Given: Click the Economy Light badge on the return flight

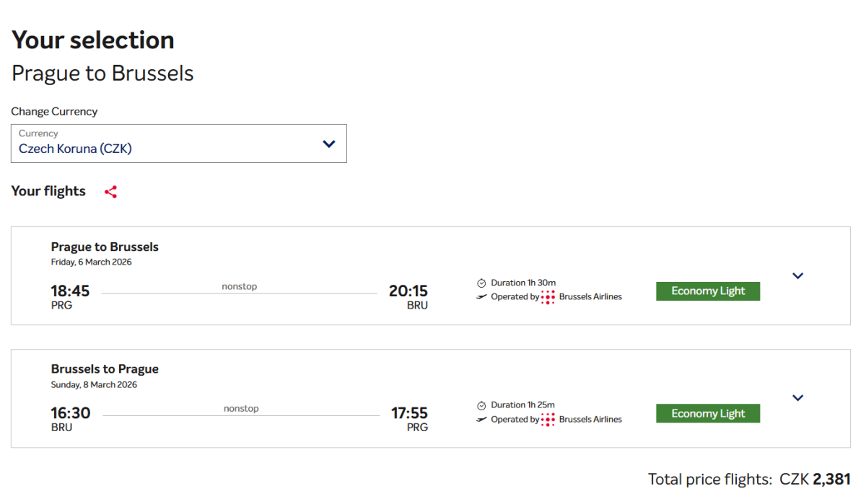Looking at the screenshot, I should pyautogui.click(x=707, y=414).
